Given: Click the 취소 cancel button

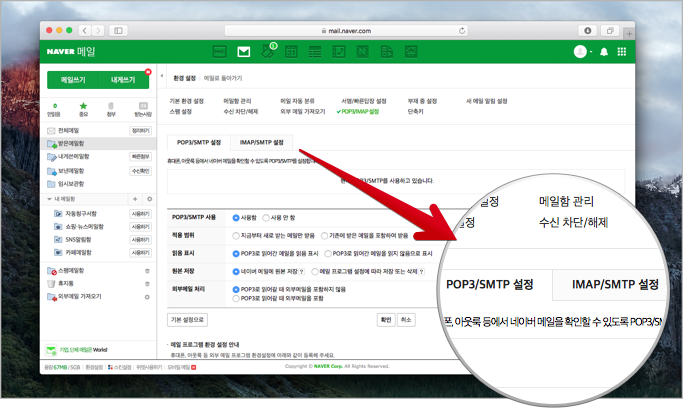Looking at the screenshot, I should coord(406,320).
